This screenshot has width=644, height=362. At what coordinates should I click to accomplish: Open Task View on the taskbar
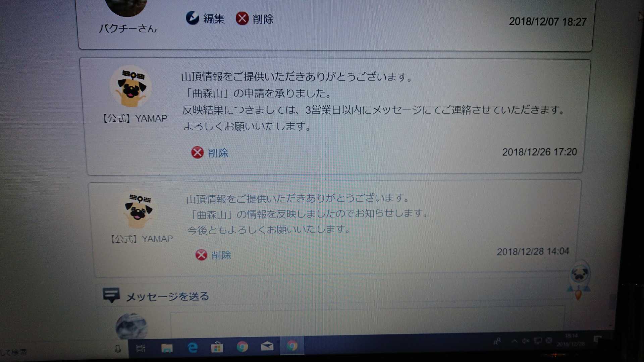(x=141, y=349)
